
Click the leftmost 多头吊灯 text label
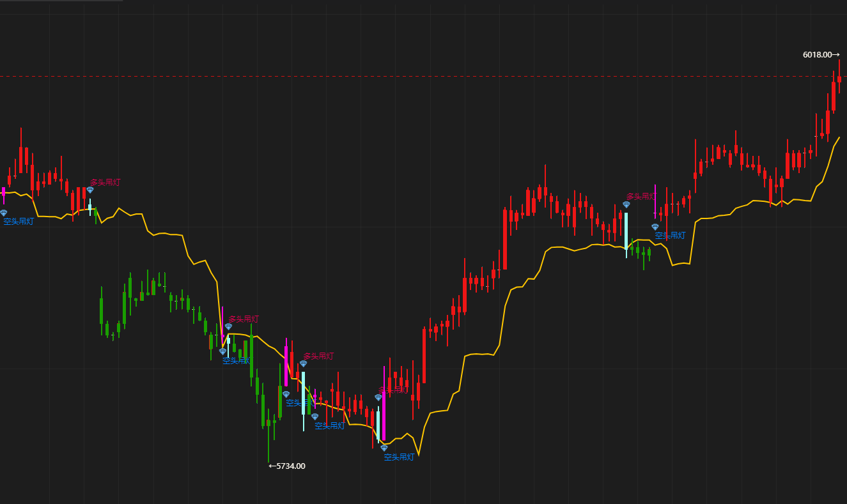coord(105,182)
